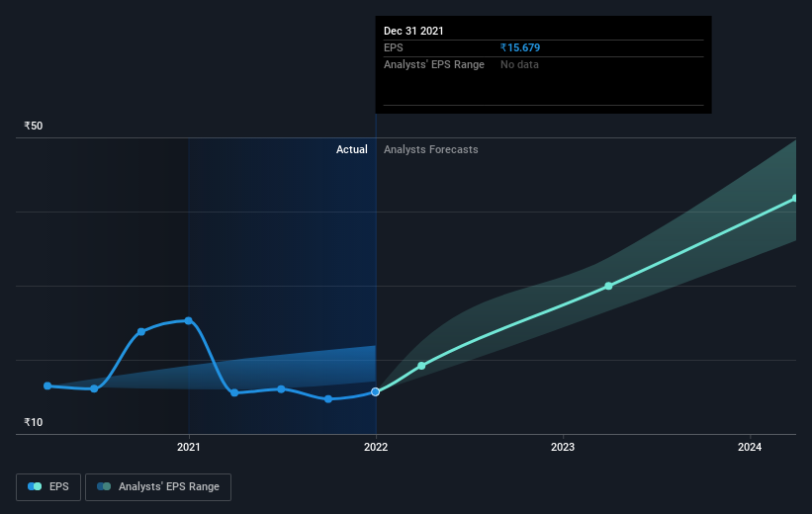This screenshot has width=812, height=514.
Task: Click the 2024 x-axis label
Action: [x=751, y=447]
